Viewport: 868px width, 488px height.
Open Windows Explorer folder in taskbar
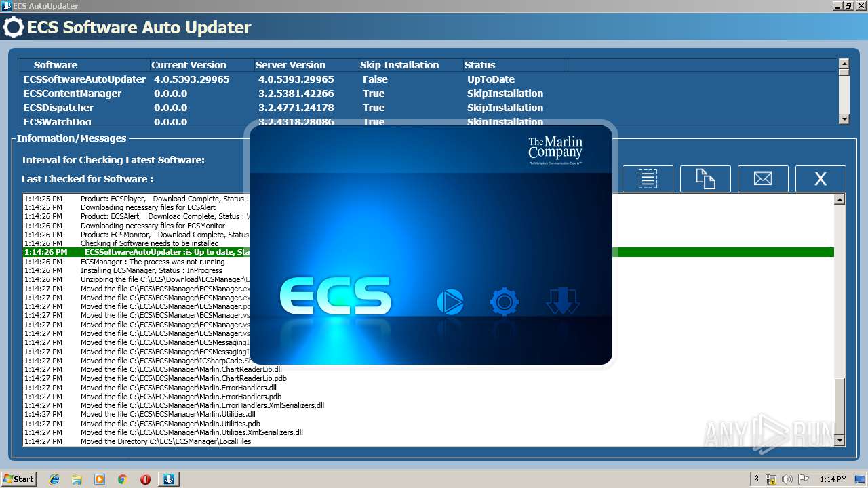click(77, 479)
